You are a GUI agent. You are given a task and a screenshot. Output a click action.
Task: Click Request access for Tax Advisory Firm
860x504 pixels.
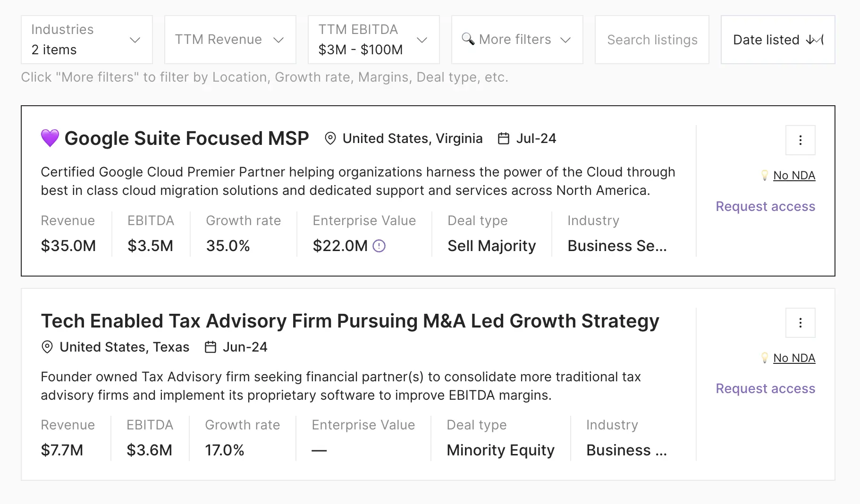pos(765,388)
